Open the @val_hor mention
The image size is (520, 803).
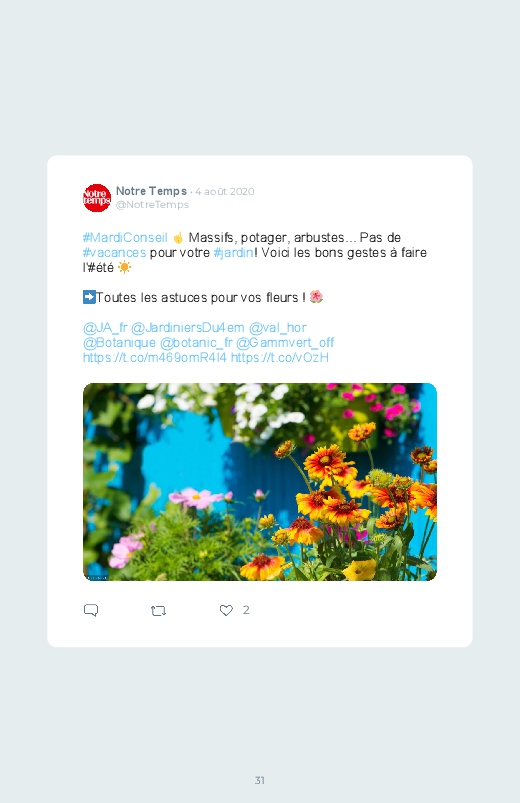point(278,327)
